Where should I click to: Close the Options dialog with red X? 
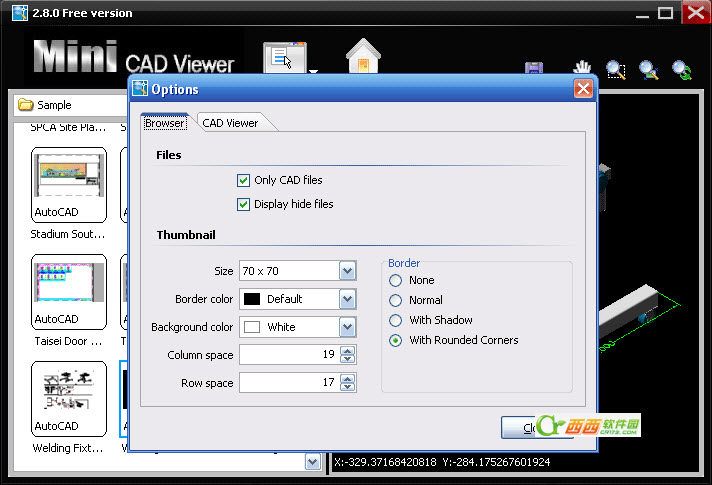[583, 89]
